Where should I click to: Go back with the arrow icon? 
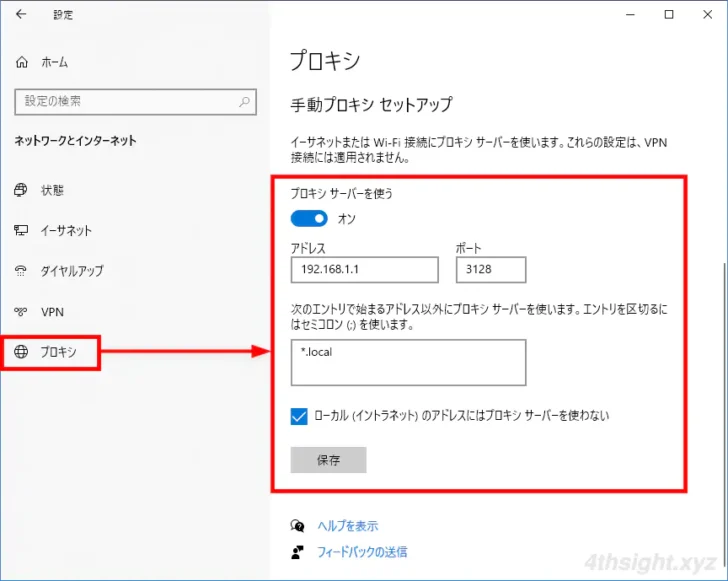21,14
